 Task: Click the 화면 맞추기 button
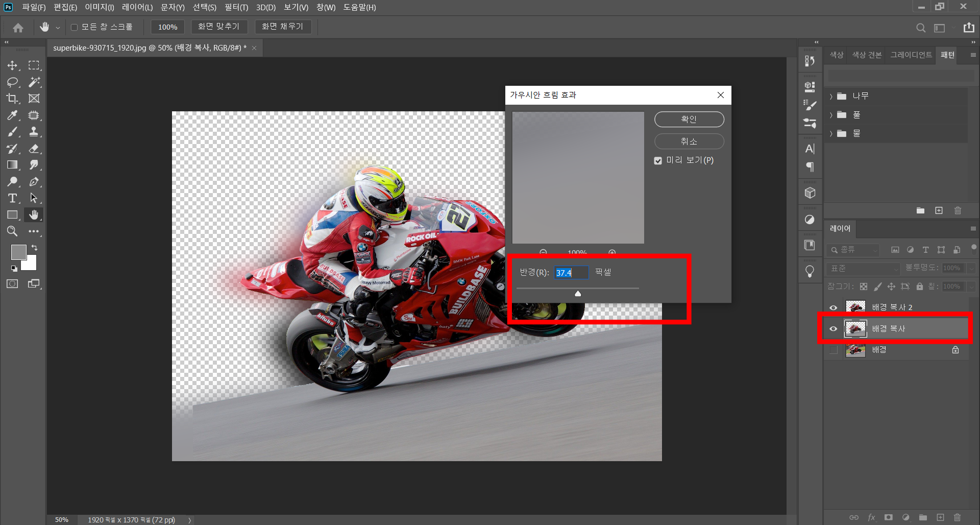tap(219, 27)
